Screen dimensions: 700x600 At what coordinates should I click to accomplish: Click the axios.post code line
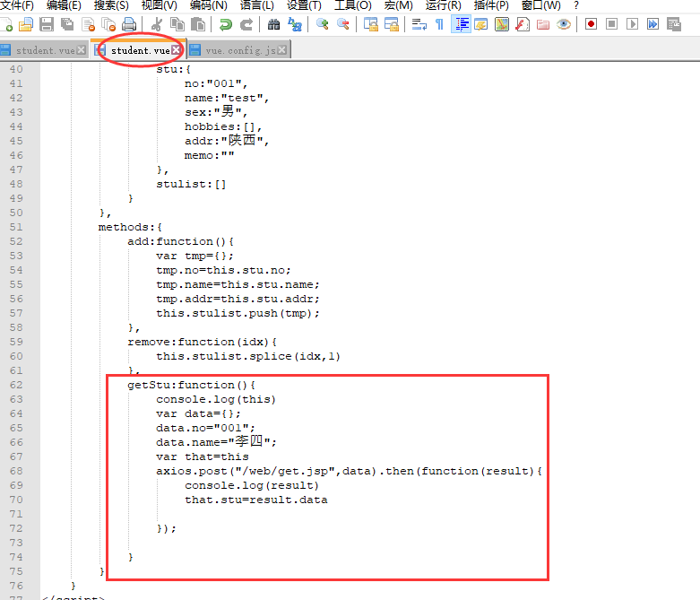click(350, 471)
